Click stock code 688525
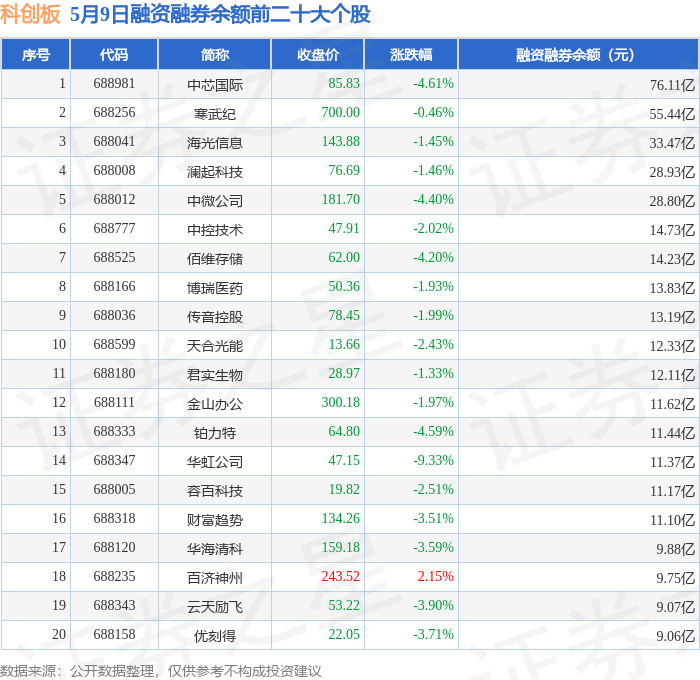 click(x=114, y=257)
